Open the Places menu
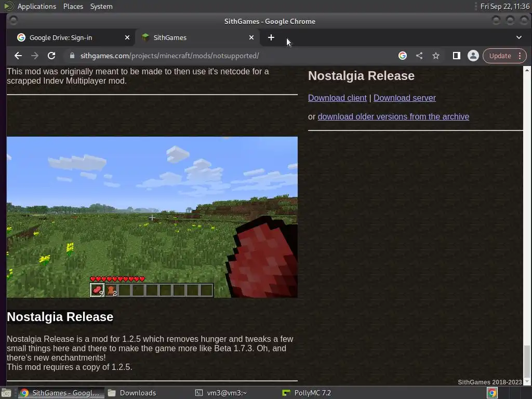 point(73,6)
